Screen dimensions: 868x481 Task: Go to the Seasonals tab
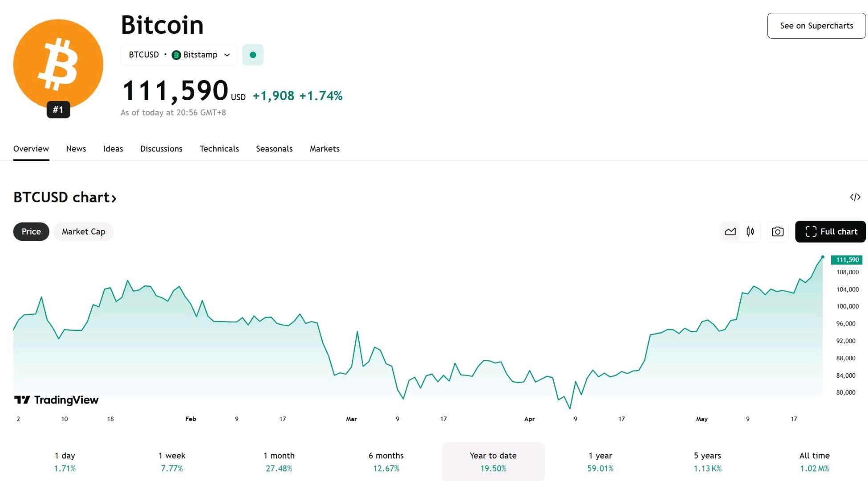coord(274,149)
